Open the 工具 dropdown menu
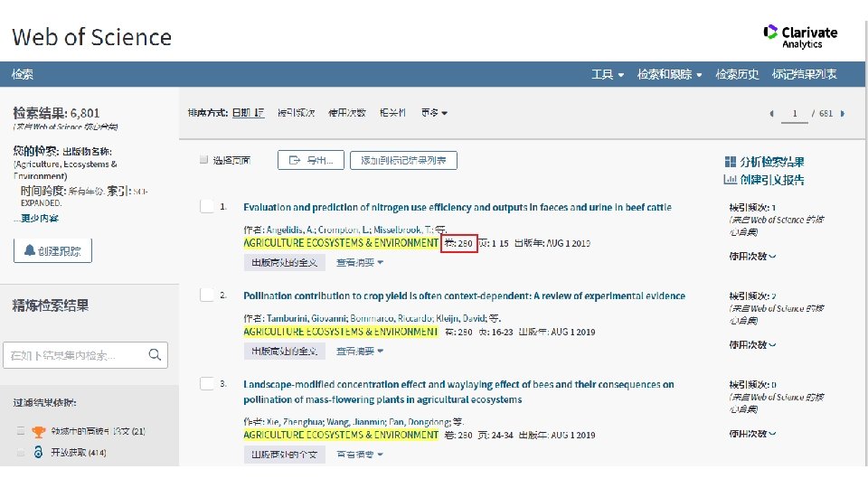This screenshot has height=488, width=868. [x=608, y=74]
